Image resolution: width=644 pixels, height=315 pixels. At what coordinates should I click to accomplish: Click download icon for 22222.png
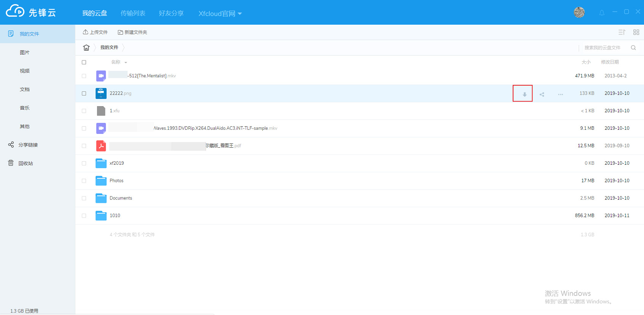click(x=524, y=94)
